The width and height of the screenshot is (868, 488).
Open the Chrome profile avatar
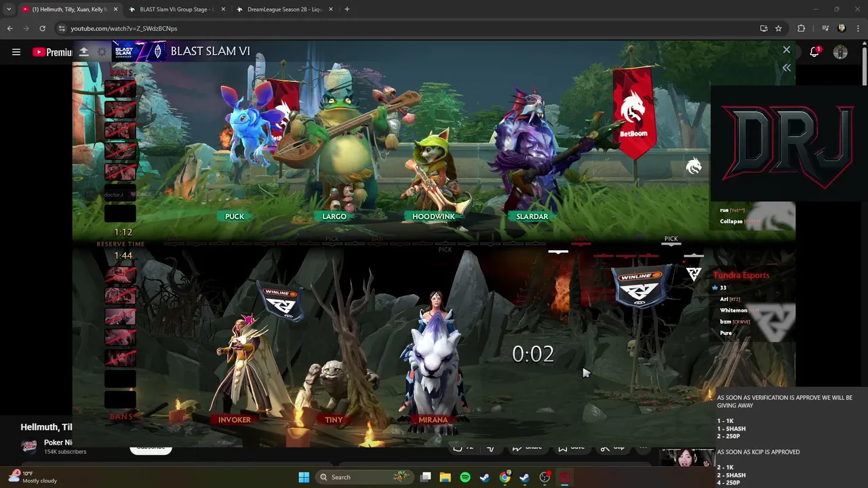tap(842, 28)
